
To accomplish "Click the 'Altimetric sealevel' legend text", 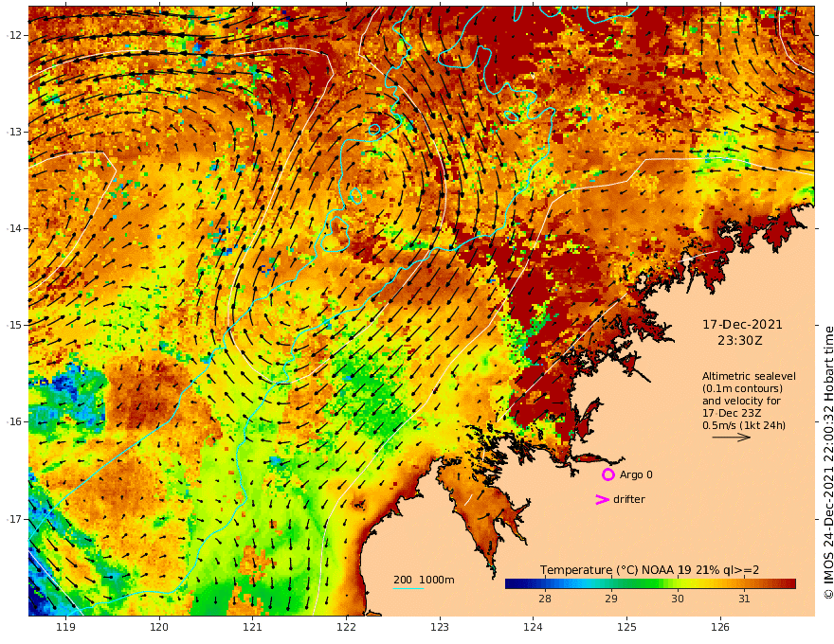I will tap(749, 376).
